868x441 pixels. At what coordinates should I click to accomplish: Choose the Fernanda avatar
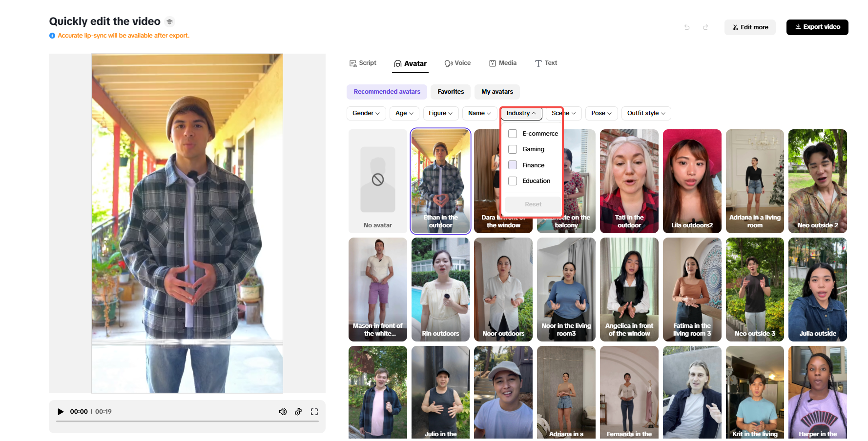[629, 392]
